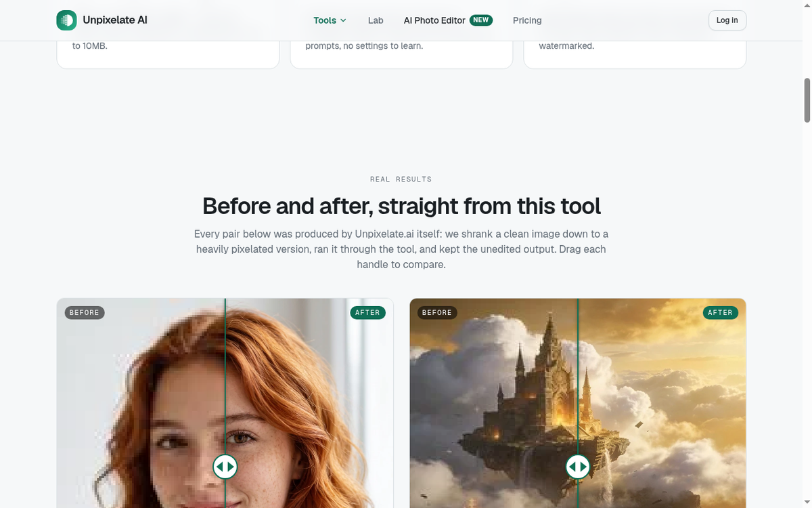Screen dimensions: 812x508
Task: Grab the castle comparison slider handle
Action: 578,467
